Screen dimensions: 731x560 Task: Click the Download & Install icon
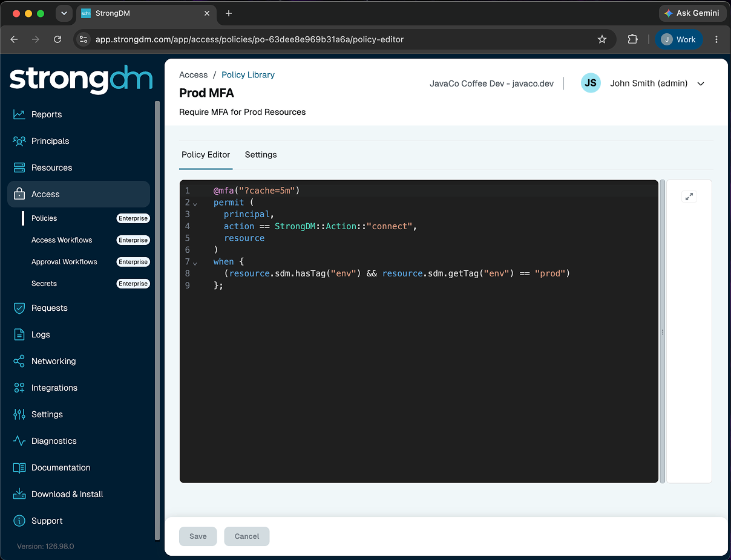pos(19,494)
